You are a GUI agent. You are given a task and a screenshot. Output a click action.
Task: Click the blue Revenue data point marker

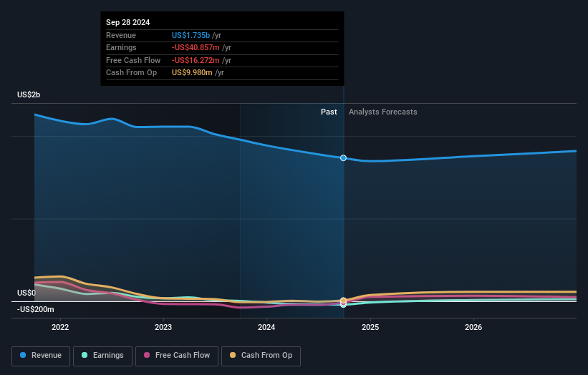pyautogui.click(x=343, y=158)
